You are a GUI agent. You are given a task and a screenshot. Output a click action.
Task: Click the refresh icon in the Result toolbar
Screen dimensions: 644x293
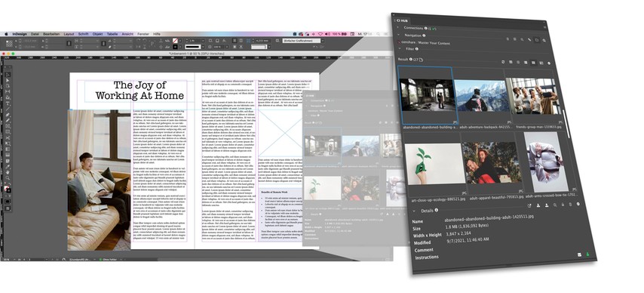pyautogui.click(x=503, y=62)
